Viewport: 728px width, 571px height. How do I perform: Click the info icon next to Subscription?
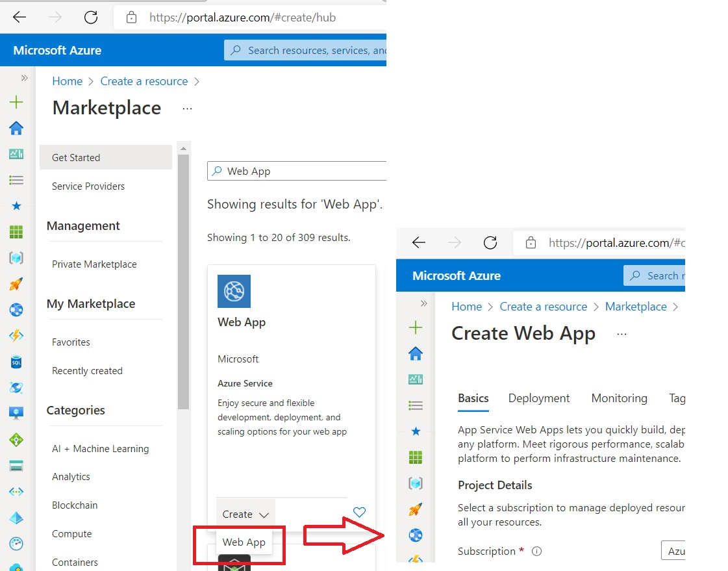(x=536, y=552)
